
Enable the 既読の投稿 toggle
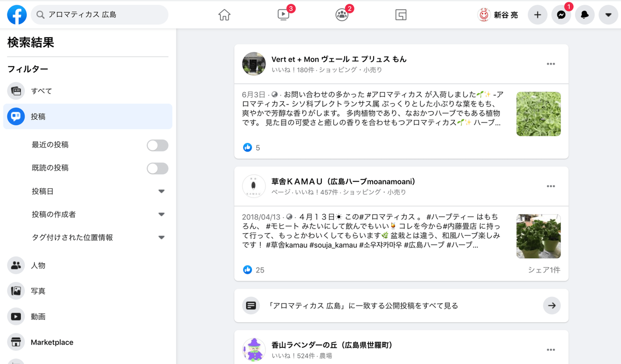157,168
